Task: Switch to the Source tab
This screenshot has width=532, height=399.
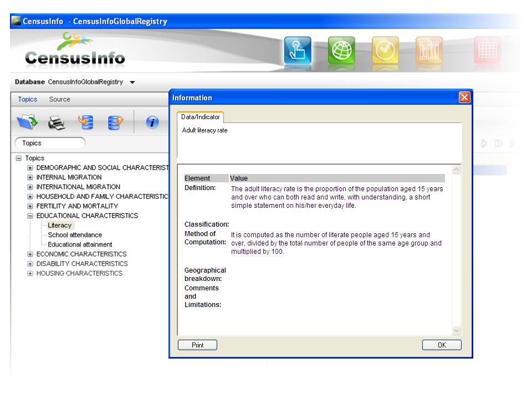Action: point(59,99)
